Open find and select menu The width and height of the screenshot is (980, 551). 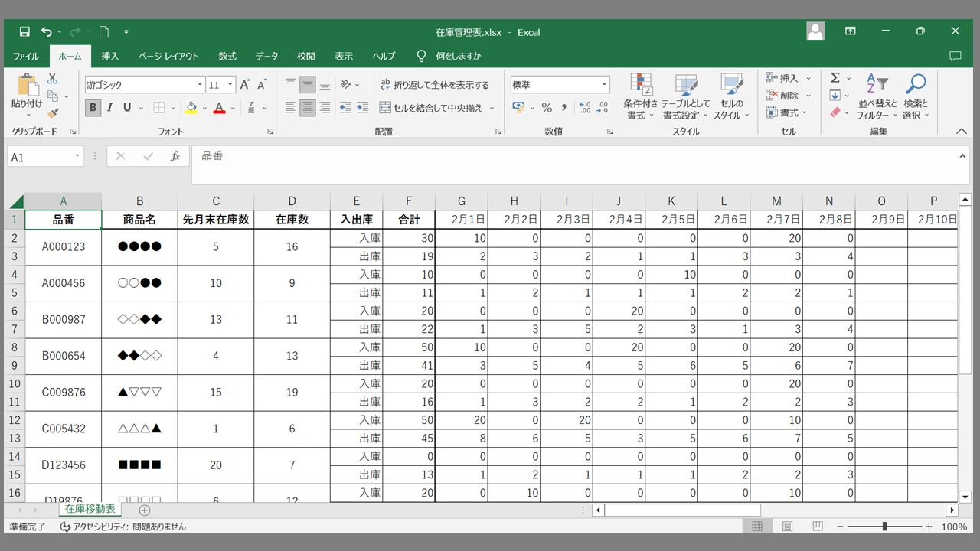click(915, 96)
